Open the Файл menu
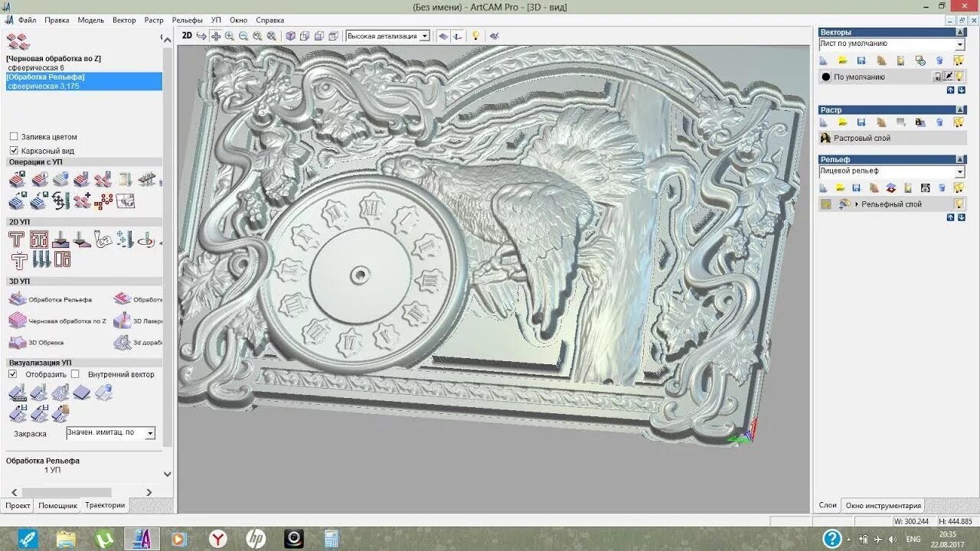Screen dimensions: 980x551 [27, 20]
